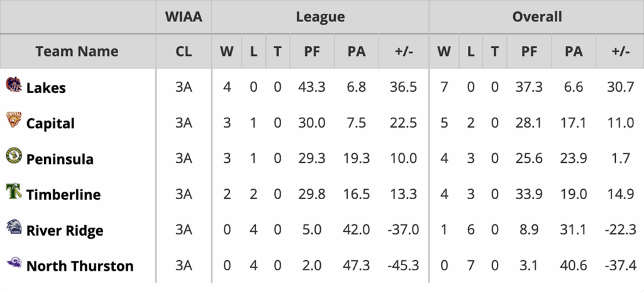Select the River Ridge team name
The image size is (644, 291).
pyautogui.click(x=65, y=231)
